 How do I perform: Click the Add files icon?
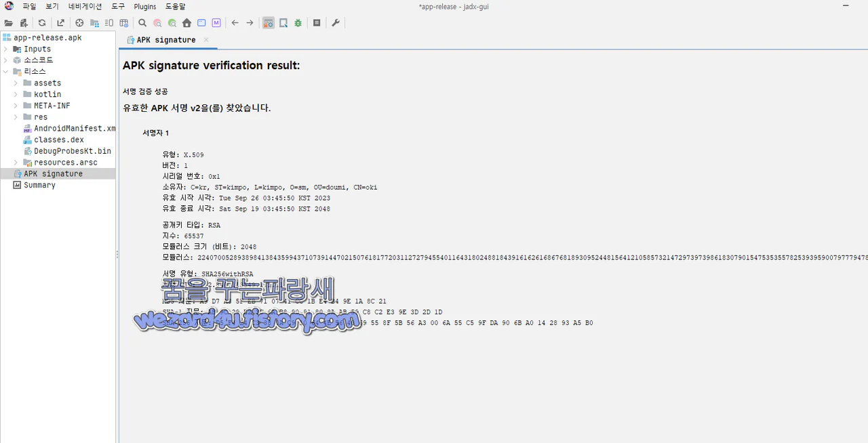tap(24, 23)
